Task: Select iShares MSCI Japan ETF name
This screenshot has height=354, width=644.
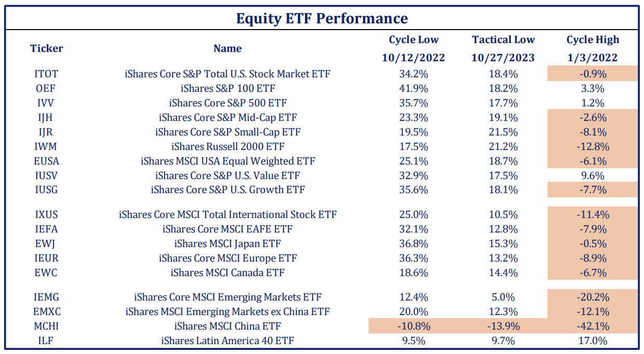Action: click(227, 243)
